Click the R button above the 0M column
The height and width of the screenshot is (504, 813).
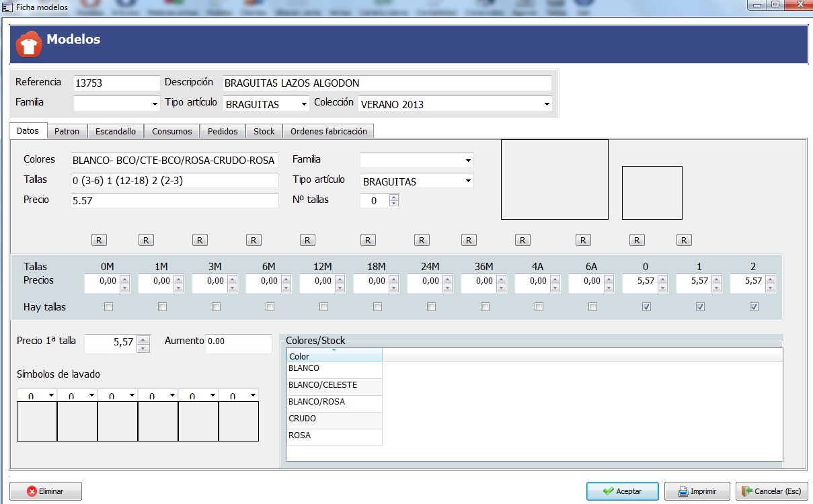tap(99, 240)
